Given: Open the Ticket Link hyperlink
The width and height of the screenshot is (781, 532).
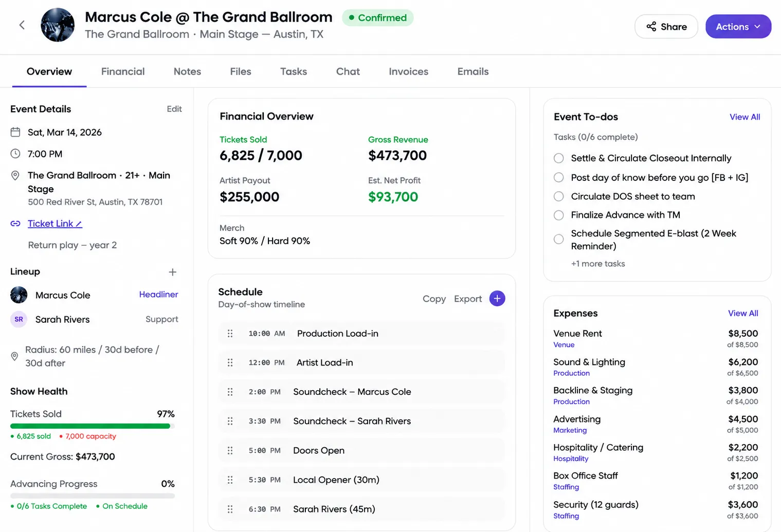Looking at the screenshot, I should coord(55,224).
